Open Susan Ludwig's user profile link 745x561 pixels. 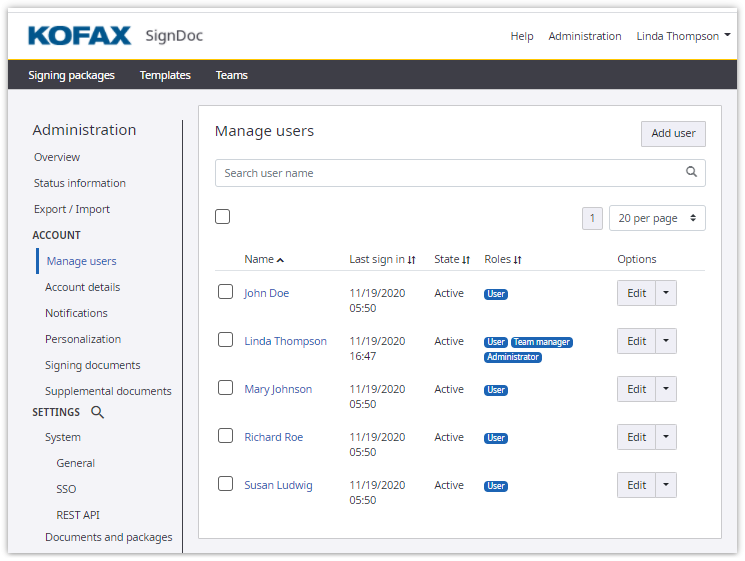278,485
